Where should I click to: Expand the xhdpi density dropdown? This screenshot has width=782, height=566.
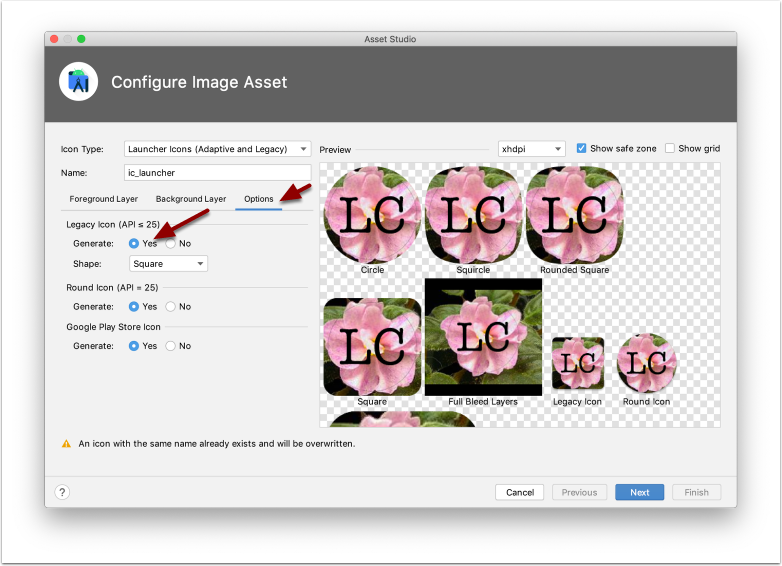[531, 149]
